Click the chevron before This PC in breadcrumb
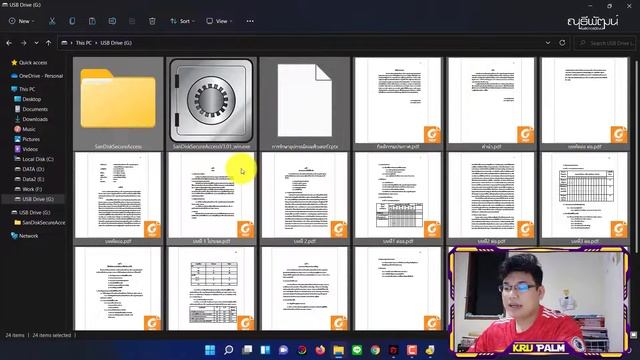Viewport: 640px width, 360px height. (71, 43)
